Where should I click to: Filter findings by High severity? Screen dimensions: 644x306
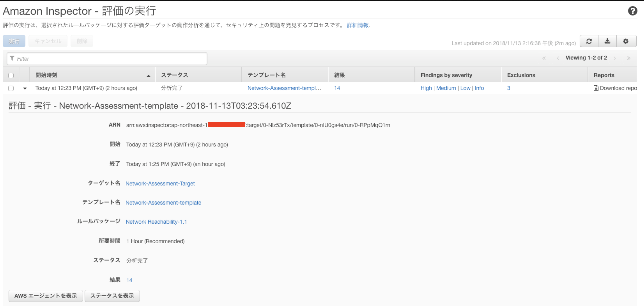(x=426, y=88)
